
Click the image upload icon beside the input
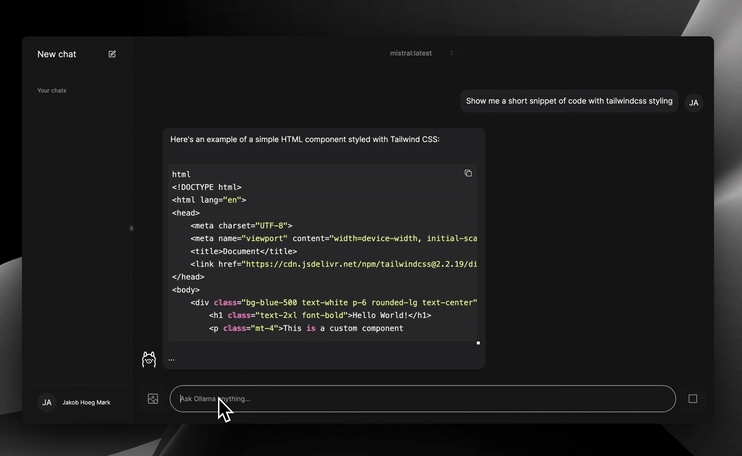tap(153, 398)
